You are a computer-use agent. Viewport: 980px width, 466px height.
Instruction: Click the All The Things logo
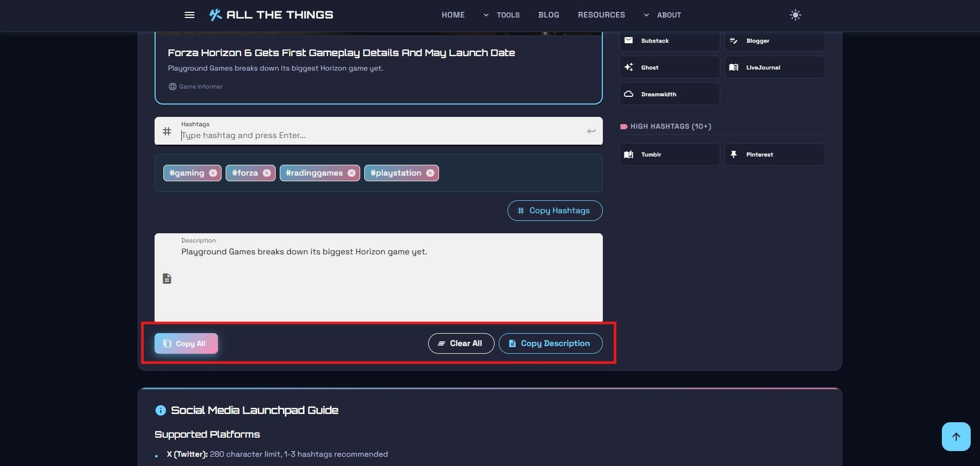tap(271, 14)
